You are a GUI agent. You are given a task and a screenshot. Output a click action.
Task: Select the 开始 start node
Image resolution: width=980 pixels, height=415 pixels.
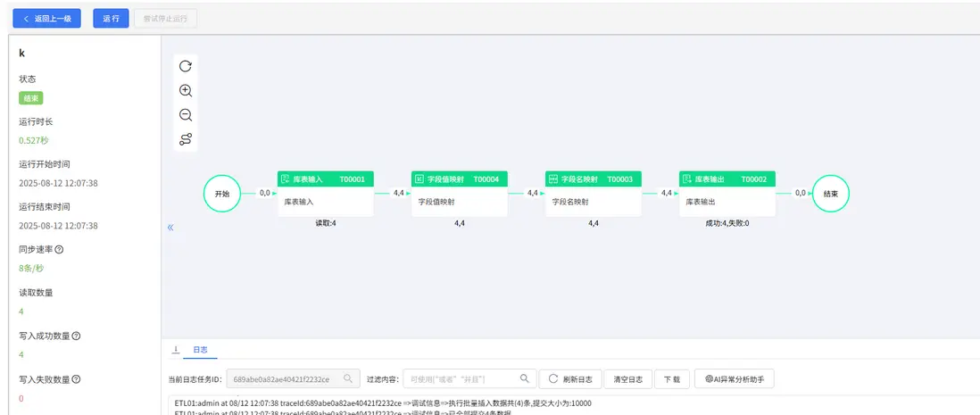pos(222,194)
